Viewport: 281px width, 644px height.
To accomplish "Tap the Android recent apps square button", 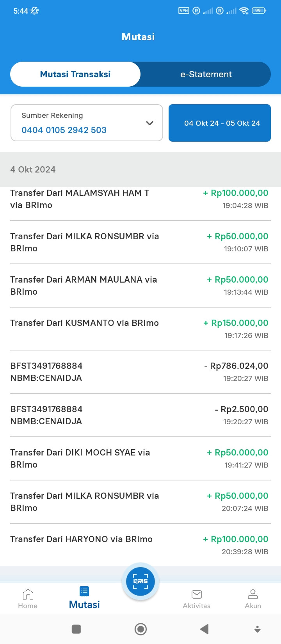I will (76, 629).
